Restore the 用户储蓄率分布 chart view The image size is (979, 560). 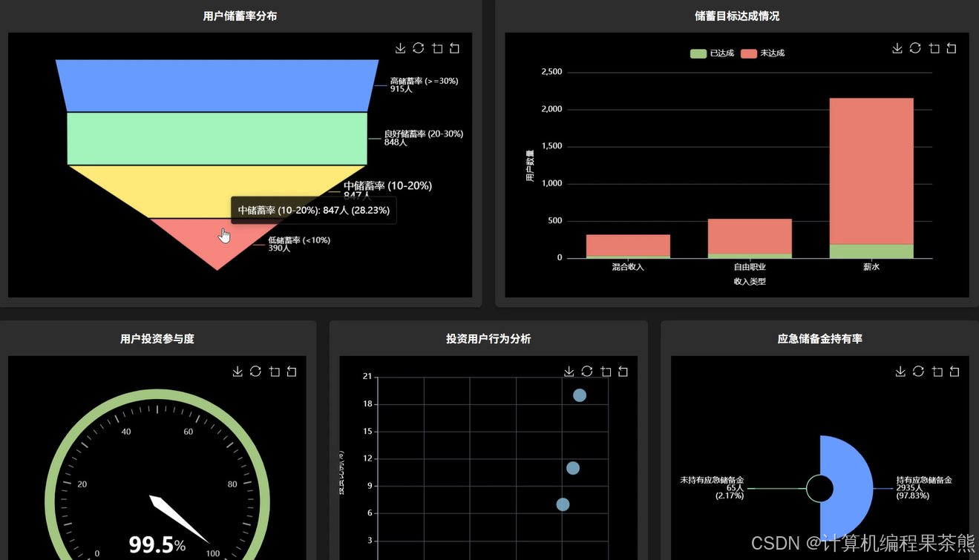[419, 48]
